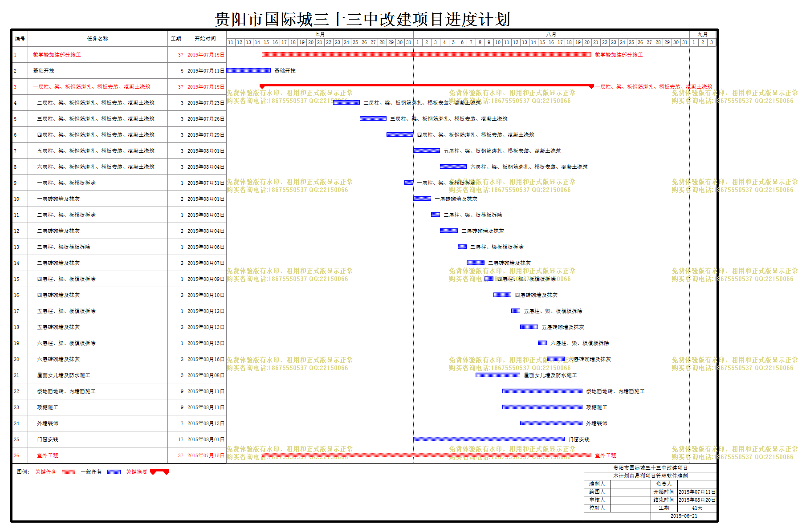The width and height of the screenshot is (798, 532).
Task: Click the end date 2015年08月20日
Action: 697,500
